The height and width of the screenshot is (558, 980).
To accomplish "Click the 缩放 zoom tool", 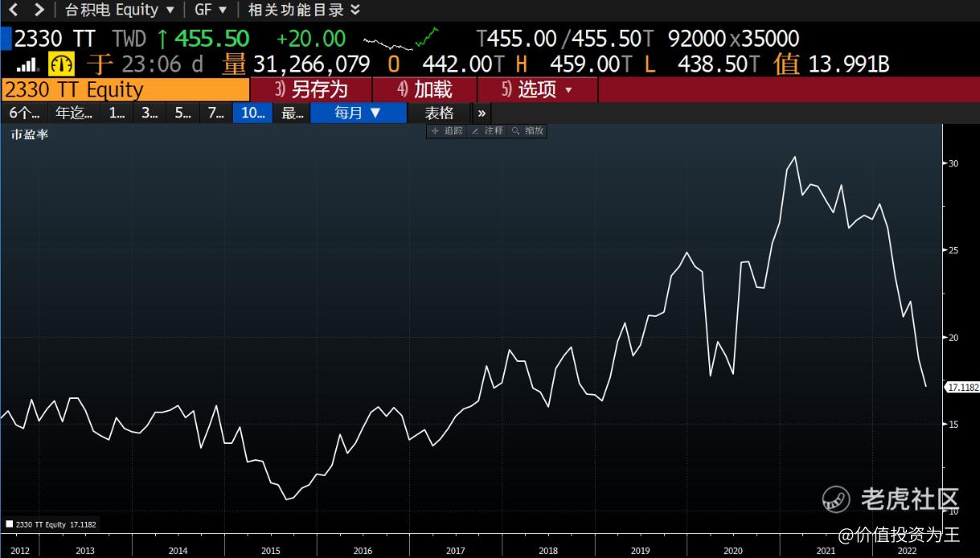I will tap(527, 131).
